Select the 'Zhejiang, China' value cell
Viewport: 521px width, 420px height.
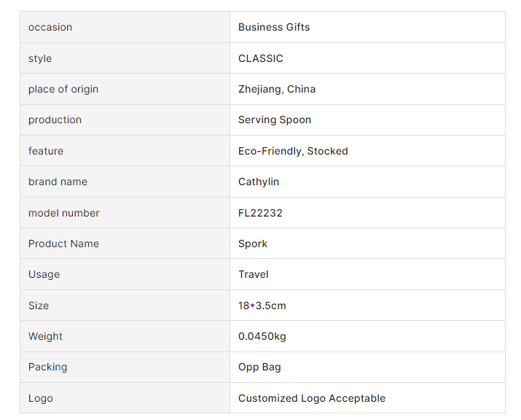pyautogui.click(x=277, y=89)
